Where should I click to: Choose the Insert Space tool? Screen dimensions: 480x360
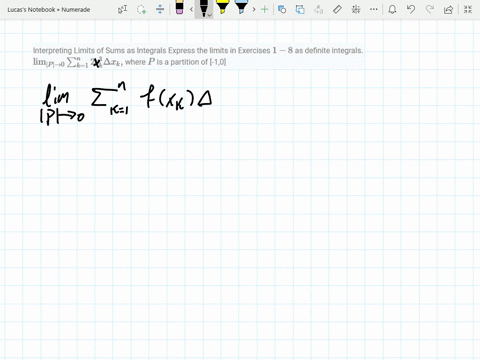pyautogui.click(x=160, y=9)
